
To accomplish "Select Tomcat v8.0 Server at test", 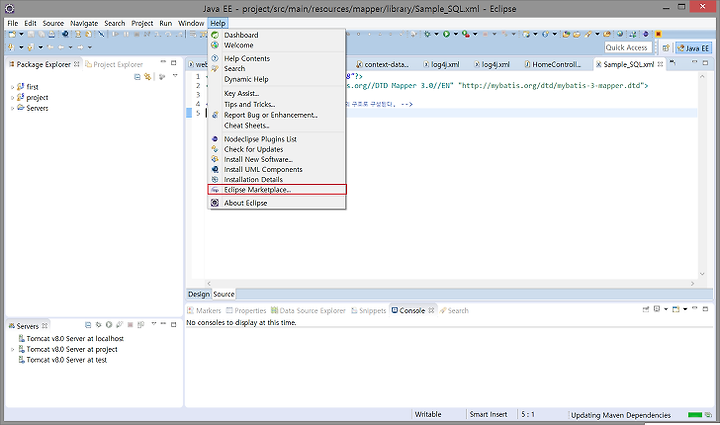I will click(62, 360).
